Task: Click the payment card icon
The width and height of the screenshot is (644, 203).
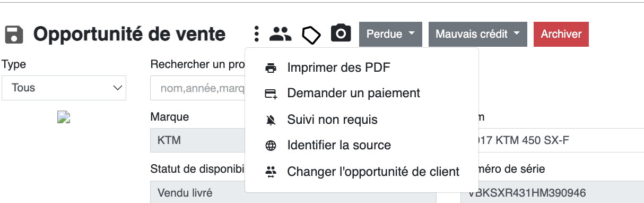Action: pos(271,94)
